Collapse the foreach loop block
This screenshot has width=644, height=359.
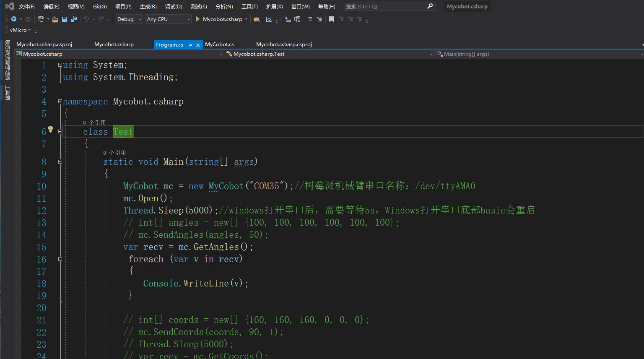click(60, 259)
